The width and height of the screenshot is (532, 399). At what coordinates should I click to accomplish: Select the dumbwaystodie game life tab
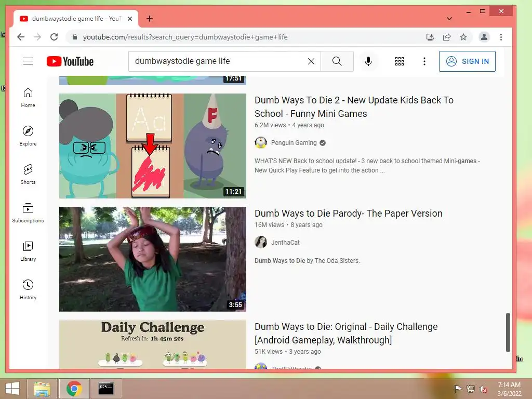tap(76, 19)
